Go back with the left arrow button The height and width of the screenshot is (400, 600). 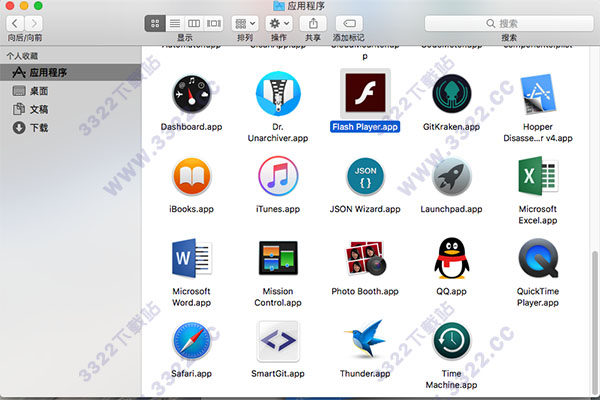[x=15, y=24]
